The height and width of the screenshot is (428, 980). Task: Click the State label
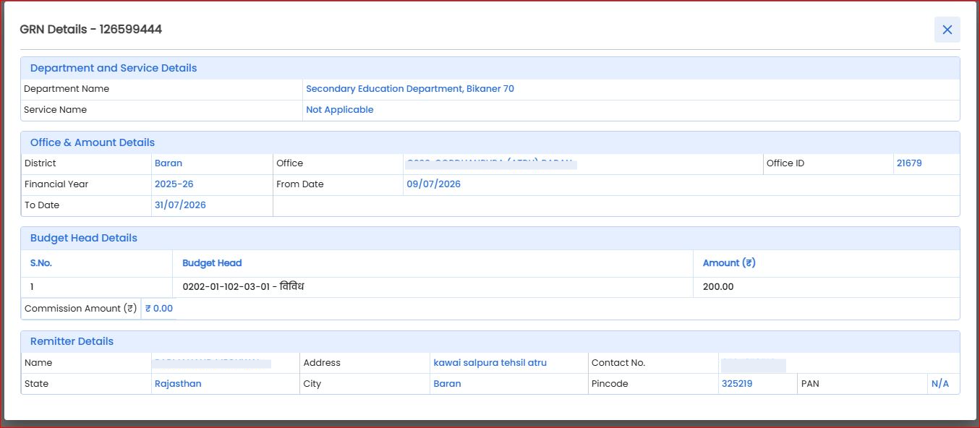pyautogui.click(x=37, y=384)
